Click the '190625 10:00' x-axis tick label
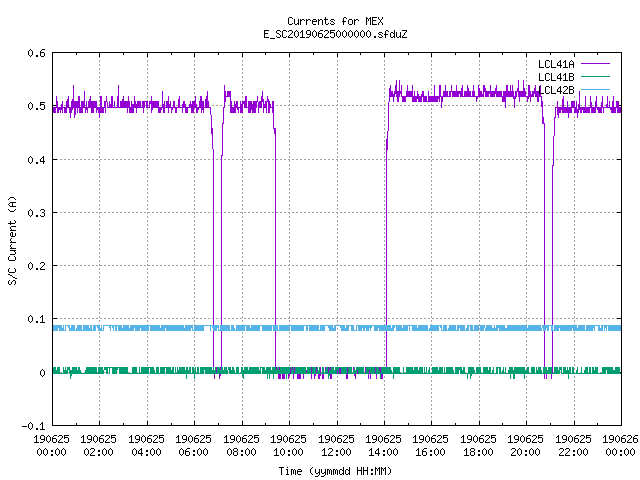The height and width of the screenshot is (480, 640). pyautogui.click(x=288, y=446)
